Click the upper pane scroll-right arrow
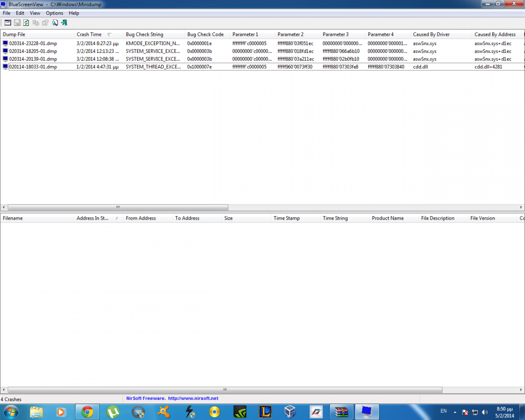Screen dimensions: 525x420 [x=521, y=207]
